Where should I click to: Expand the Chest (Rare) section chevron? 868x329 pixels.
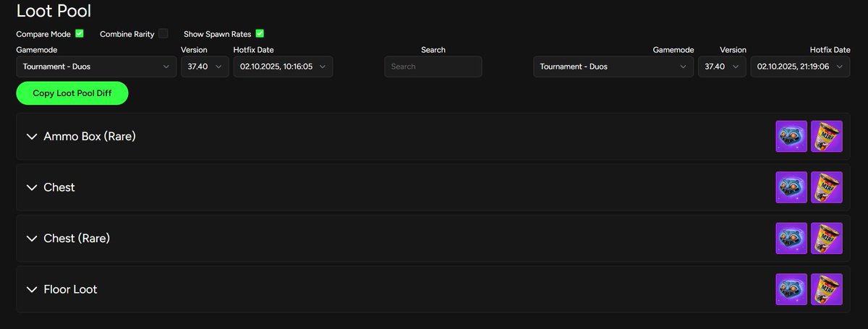tap(31, 238)
